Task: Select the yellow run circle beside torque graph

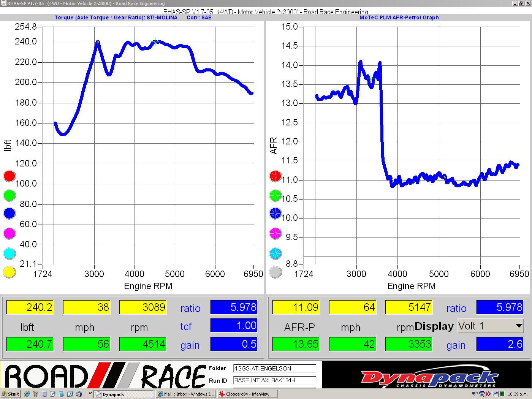Action: [9, 272]
